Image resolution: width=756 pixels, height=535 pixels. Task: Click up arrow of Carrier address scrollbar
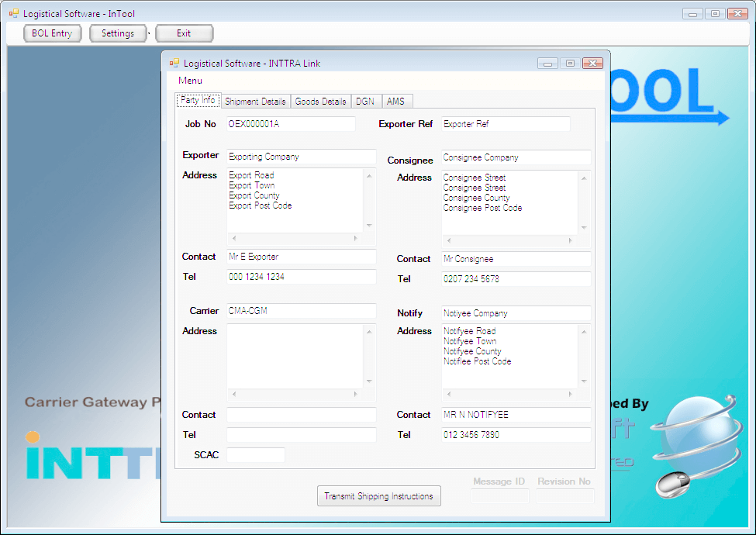pyautogui.click(x=369, y=332)
